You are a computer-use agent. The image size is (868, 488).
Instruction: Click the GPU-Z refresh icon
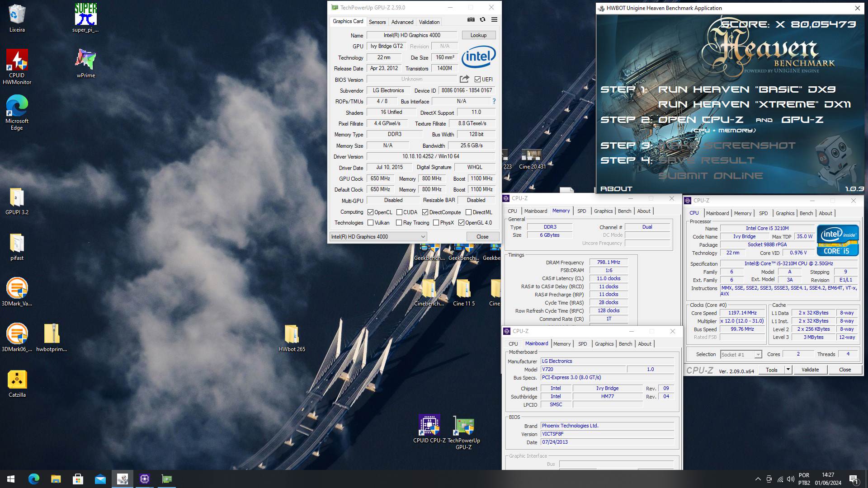(x=482, y=20)
